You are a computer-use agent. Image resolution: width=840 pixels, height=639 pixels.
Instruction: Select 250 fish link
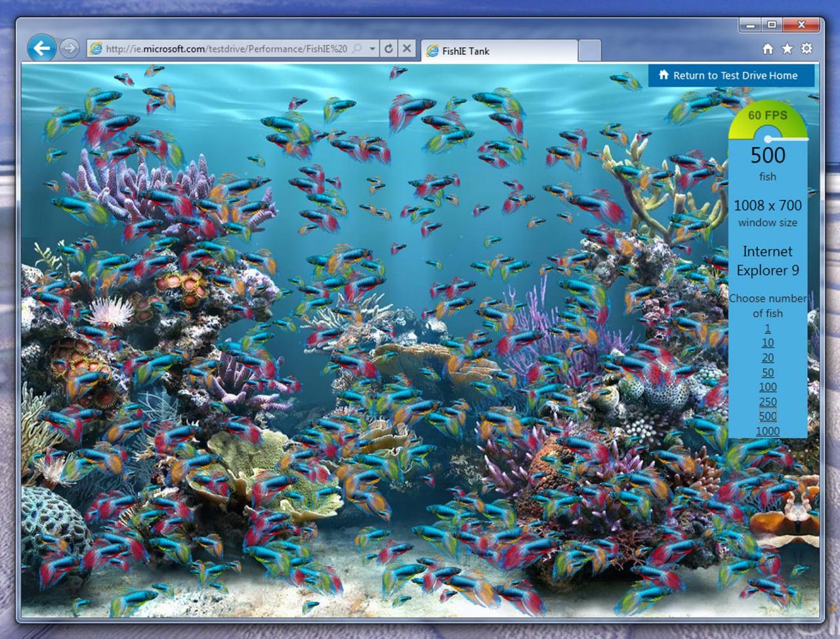[768, 402]
